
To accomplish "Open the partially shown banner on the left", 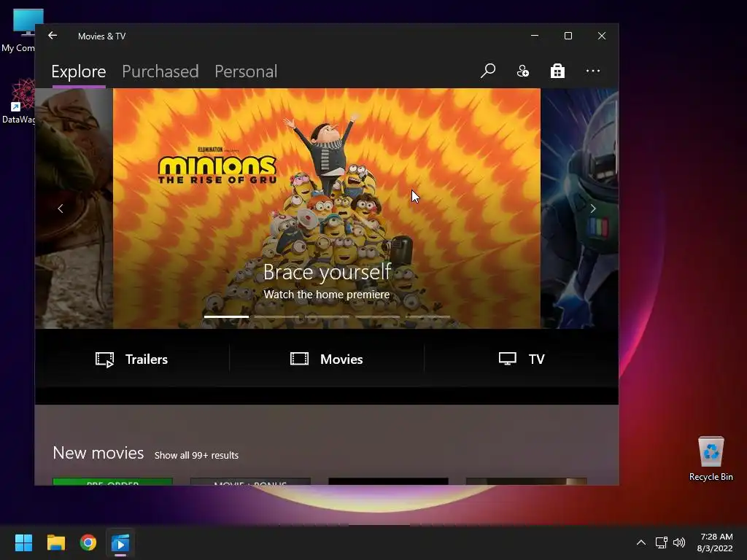I will [74, 208].
